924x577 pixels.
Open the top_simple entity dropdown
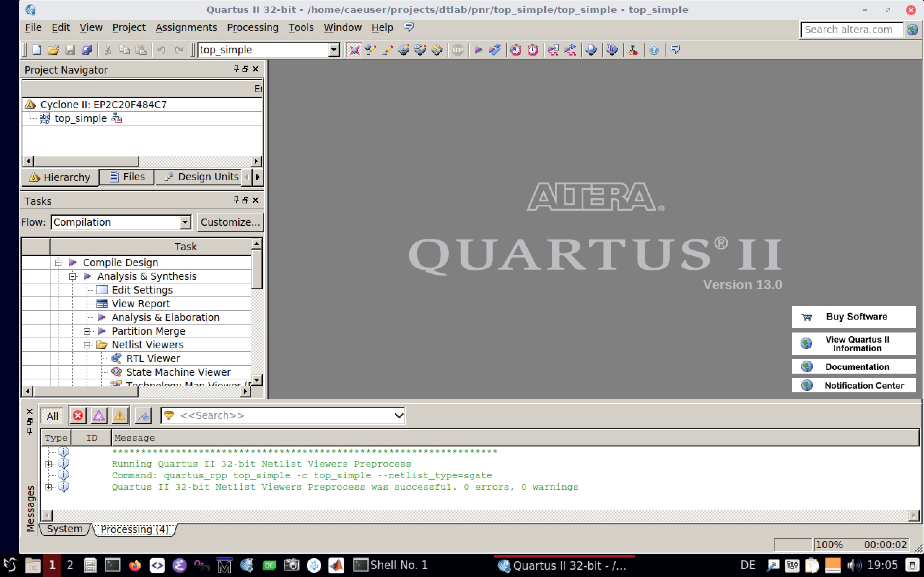(334, 50)
